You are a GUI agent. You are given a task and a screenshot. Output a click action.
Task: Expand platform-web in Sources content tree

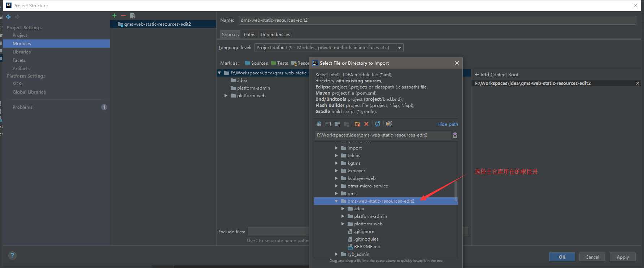tap(226, 96)
